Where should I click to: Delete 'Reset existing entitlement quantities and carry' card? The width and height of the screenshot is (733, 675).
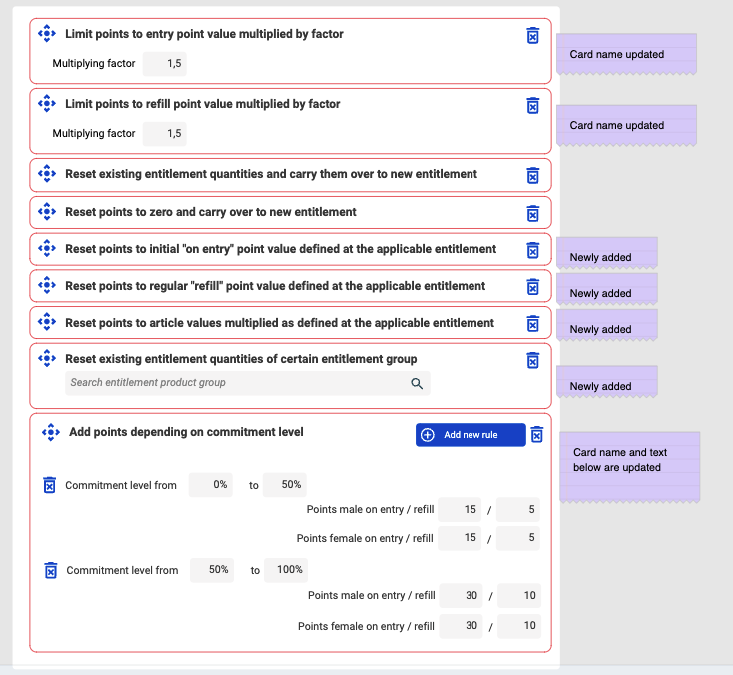533,175
